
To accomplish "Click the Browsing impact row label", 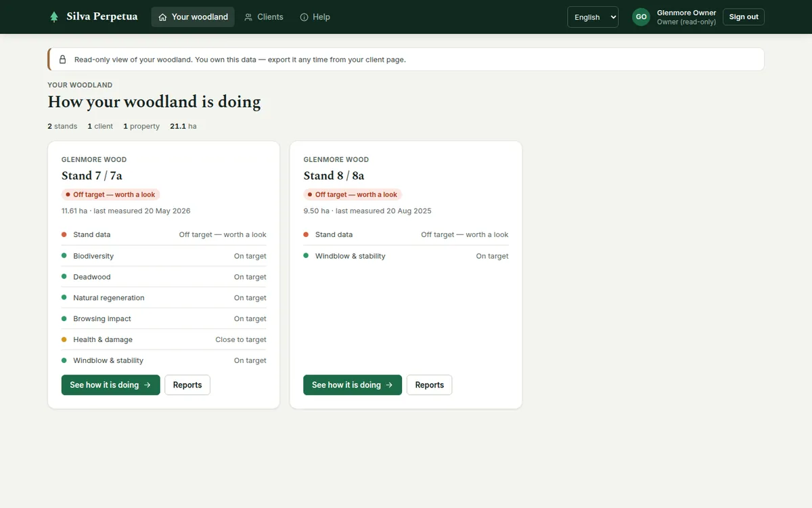I will (x=102, y=319).
